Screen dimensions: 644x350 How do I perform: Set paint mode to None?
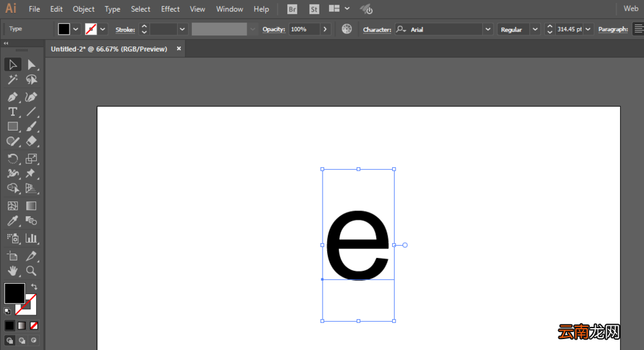tap(34, 326)
